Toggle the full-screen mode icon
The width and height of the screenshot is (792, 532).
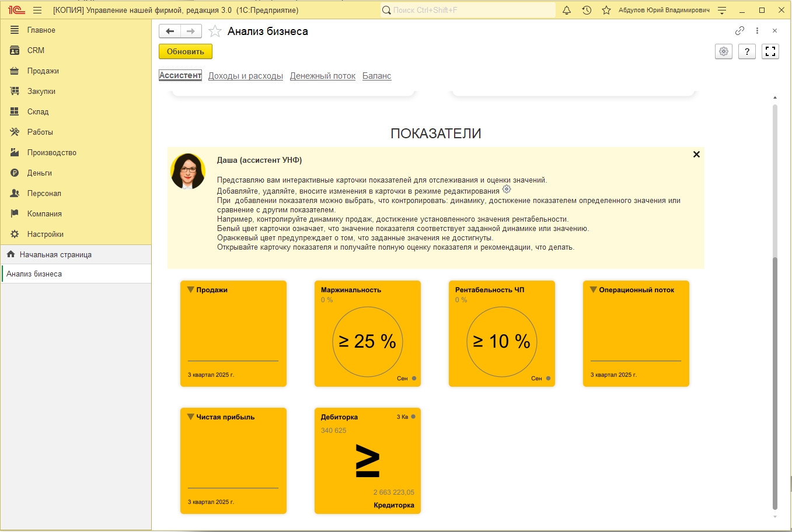point(770,51)
